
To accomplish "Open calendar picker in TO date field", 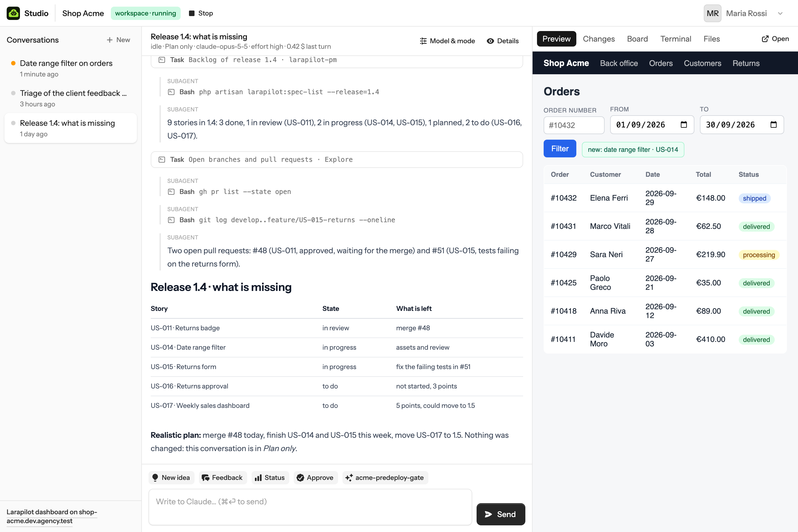I will click(x=773, y=124).
